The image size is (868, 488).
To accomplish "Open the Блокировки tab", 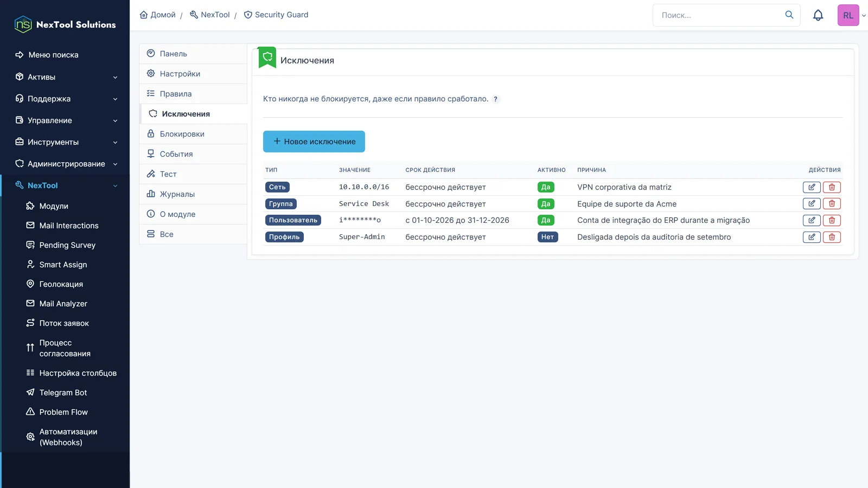I will [193, 134].
